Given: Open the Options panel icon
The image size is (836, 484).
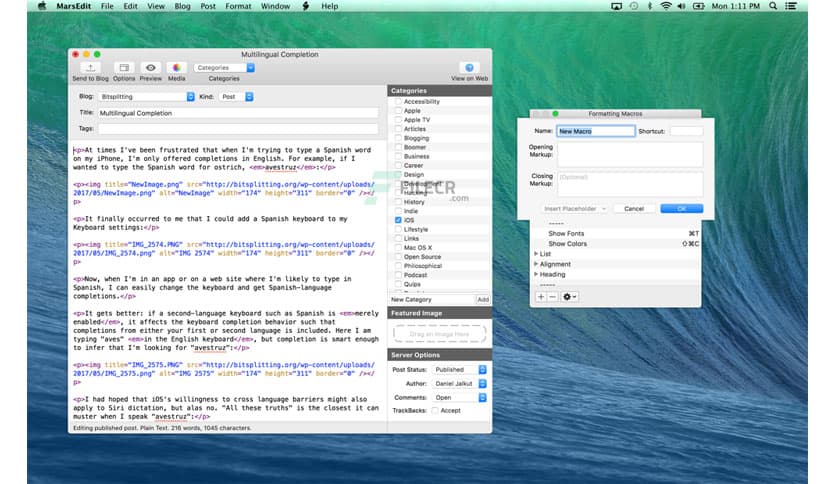Looking at the screenshot, I should [x=124, y=68].
